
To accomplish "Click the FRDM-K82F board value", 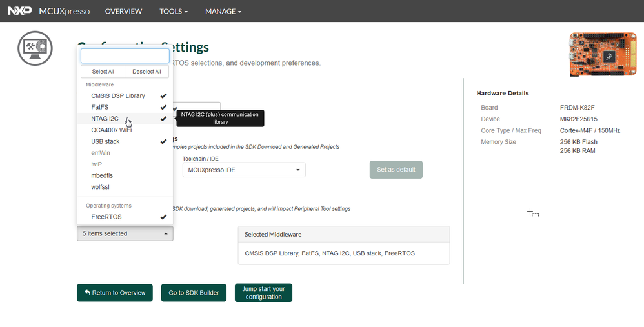I will click(577, 108).
